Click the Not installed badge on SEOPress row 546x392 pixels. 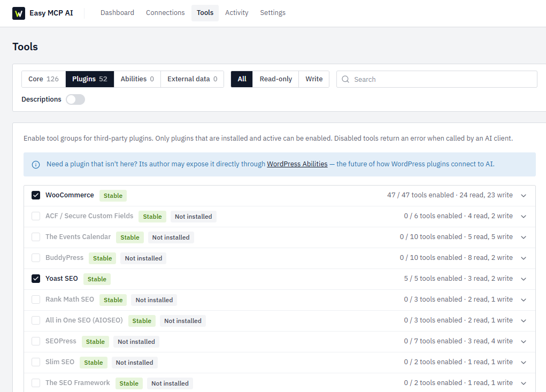click(x=136, y=342)
